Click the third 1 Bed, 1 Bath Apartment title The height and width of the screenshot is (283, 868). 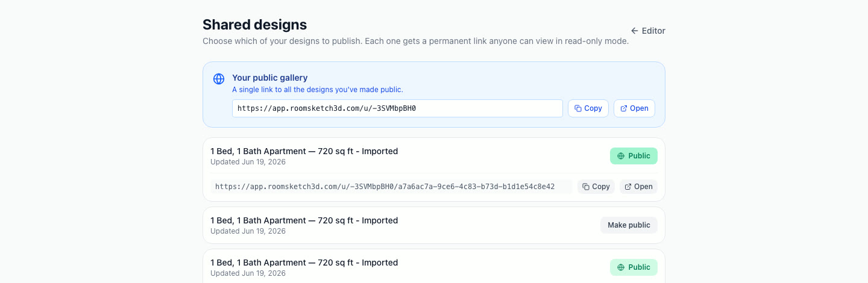(x=304, y=263)
